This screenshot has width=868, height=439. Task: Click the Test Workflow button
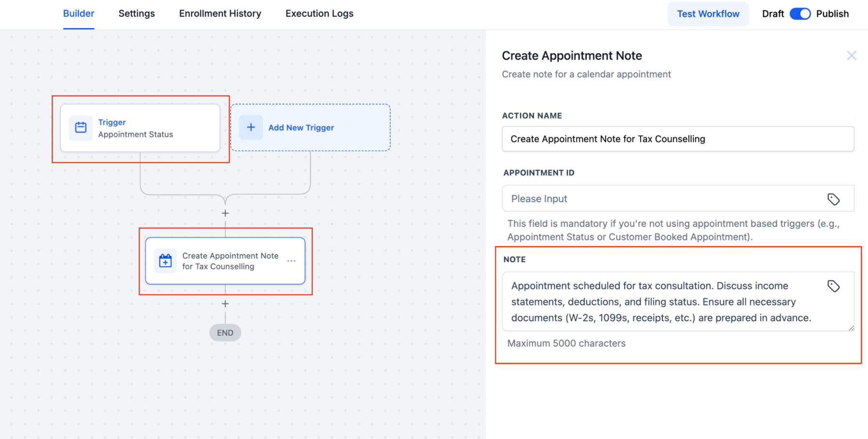(708, 14)
